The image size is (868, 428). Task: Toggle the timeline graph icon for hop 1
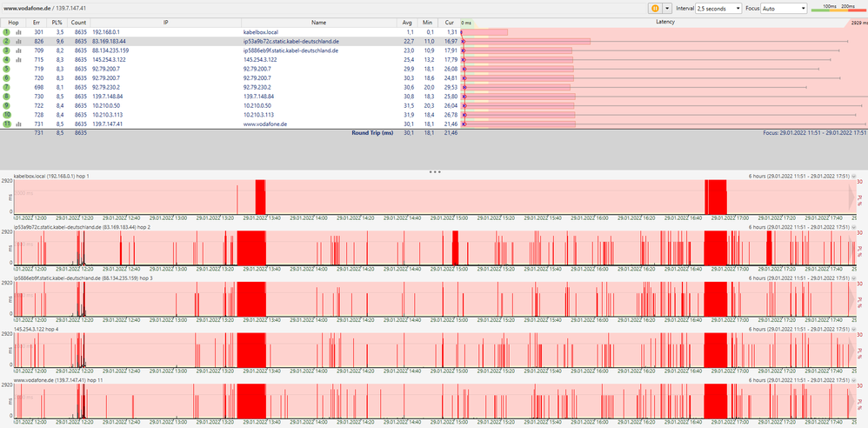[18, 33]
